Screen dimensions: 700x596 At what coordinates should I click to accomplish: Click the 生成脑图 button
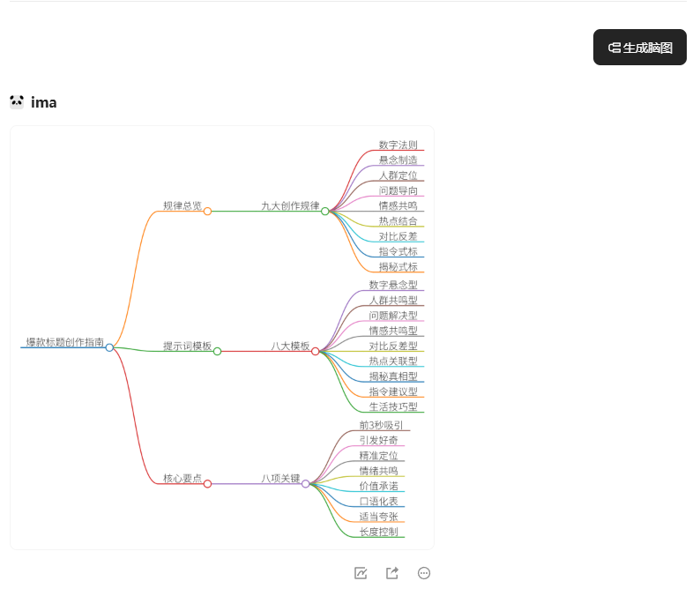click(x=640, y=48)
